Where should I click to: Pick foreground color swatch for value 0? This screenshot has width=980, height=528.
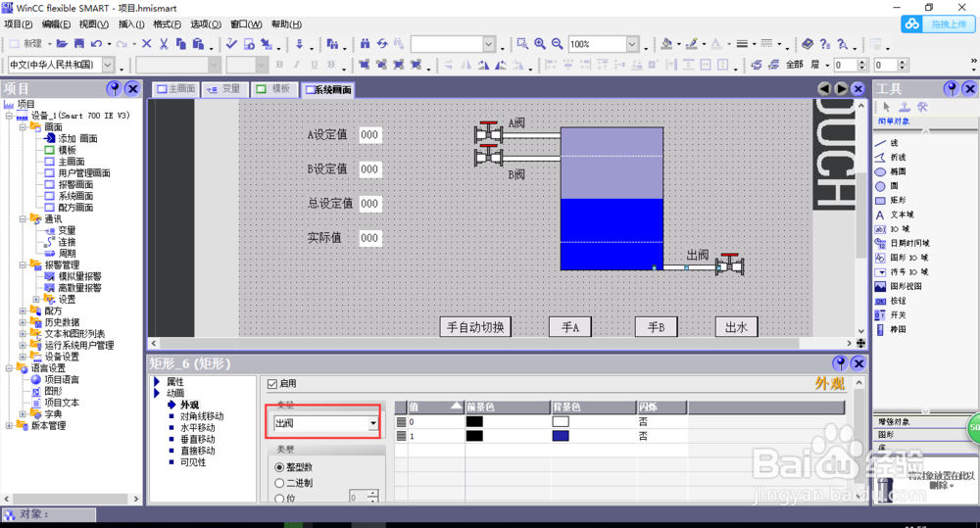point(474,422)
